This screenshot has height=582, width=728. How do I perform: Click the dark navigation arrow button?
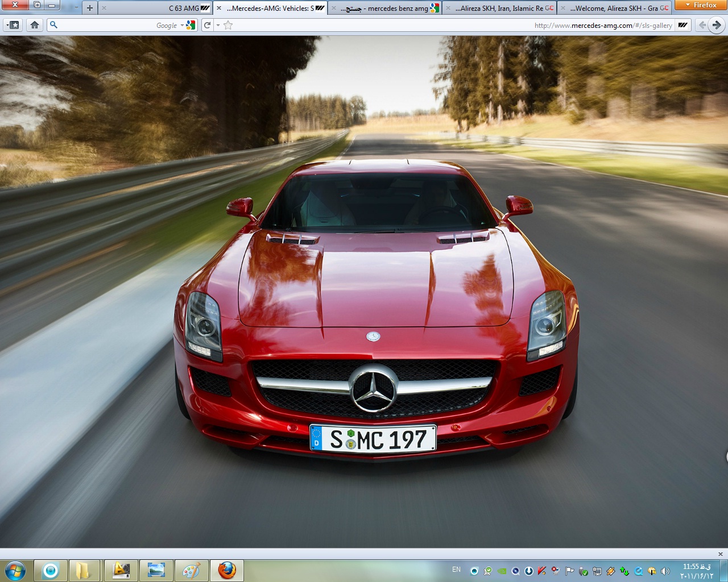pos(717,25)
